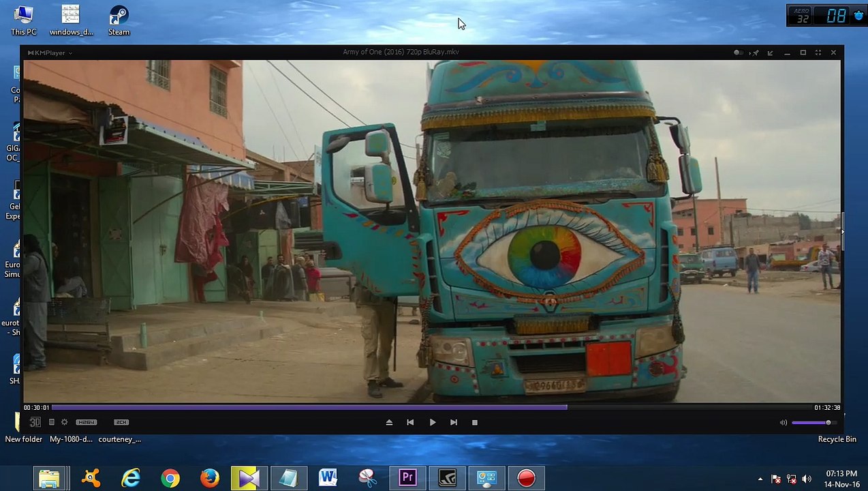The height and width of the screenshot is (491, 868).
Task: Select the Recycle Bin desktop icon
Action: tap(837, 439)
